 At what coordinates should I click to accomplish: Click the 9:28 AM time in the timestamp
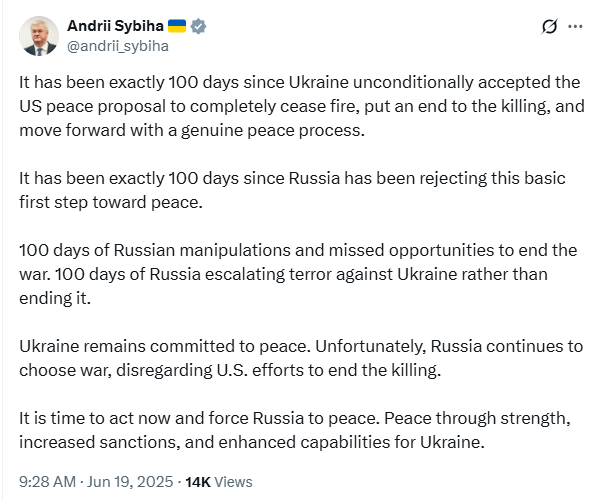click(47, 481)
